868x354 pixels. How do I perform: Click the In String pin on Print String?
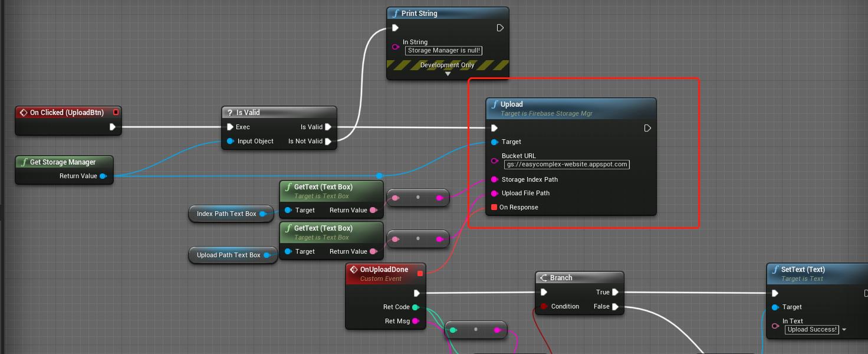(395, 47)
